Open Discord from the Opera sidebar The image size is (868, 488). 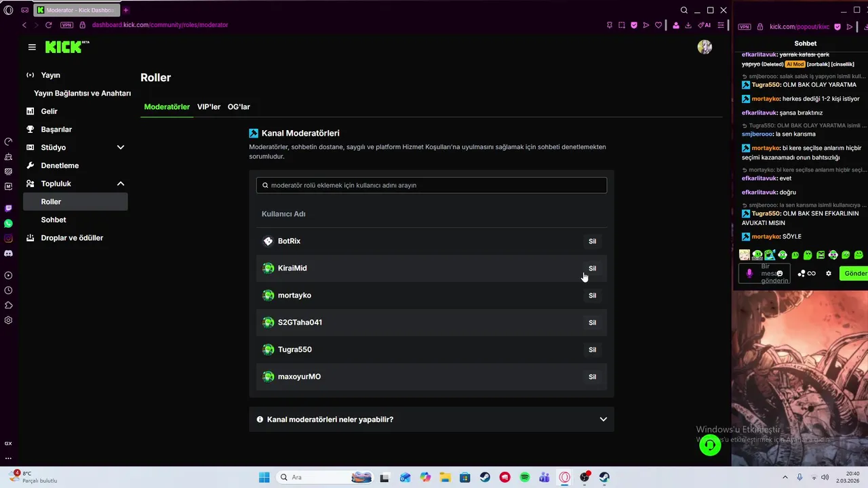coord(8,253)
